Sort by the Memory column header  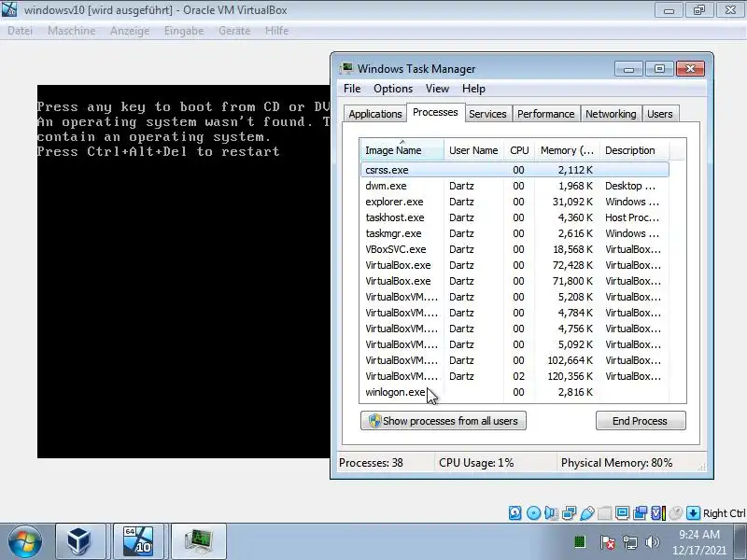(x=567, y=150)
